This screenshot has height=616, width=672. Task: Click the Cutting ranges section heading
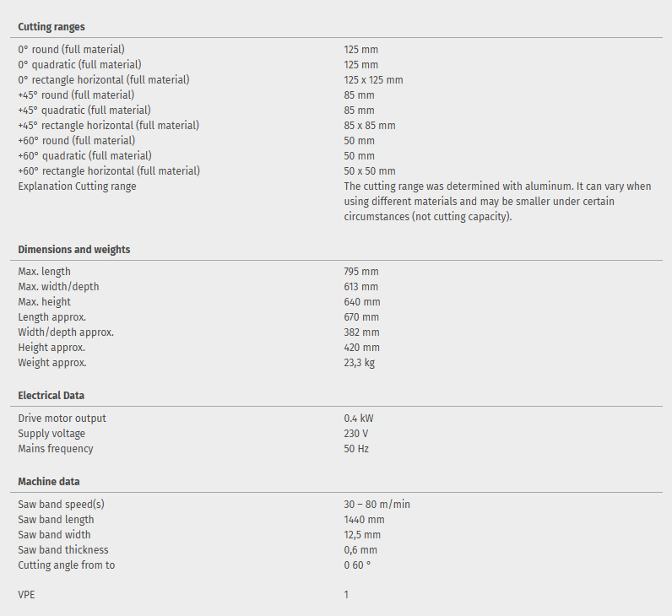(x=51, y=27)
